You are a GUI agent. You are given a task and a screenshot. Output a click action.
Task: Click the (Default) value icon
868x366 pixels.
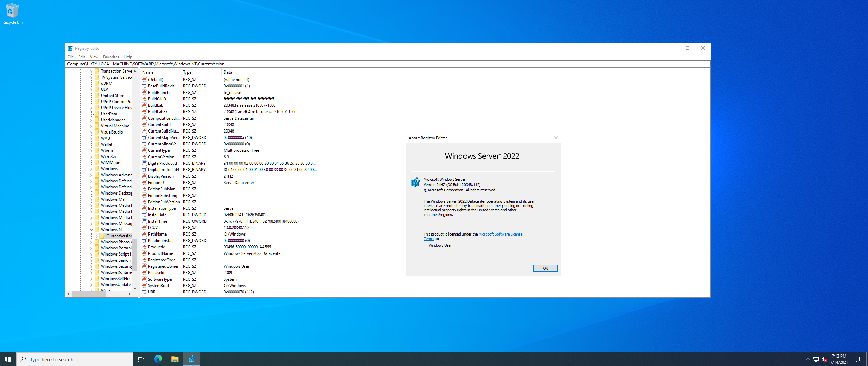click(x=144, y=79)
